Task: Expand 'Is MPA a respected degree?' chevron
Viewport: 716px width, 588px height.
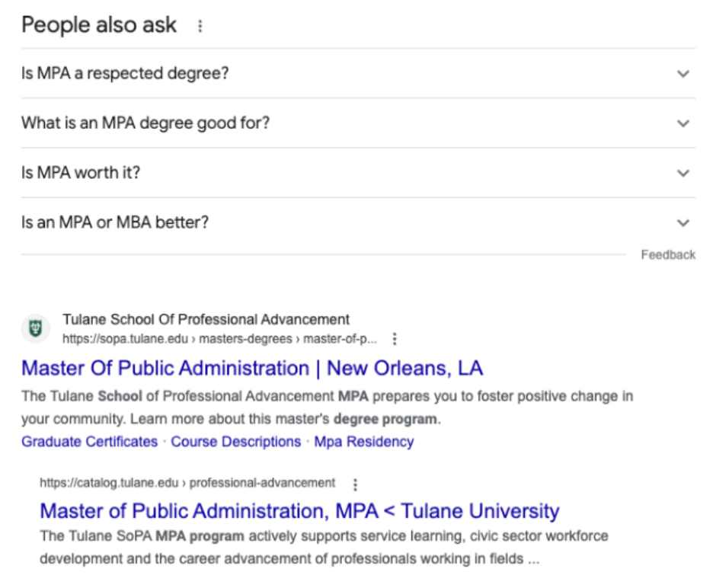Action: tap(683, 73)
